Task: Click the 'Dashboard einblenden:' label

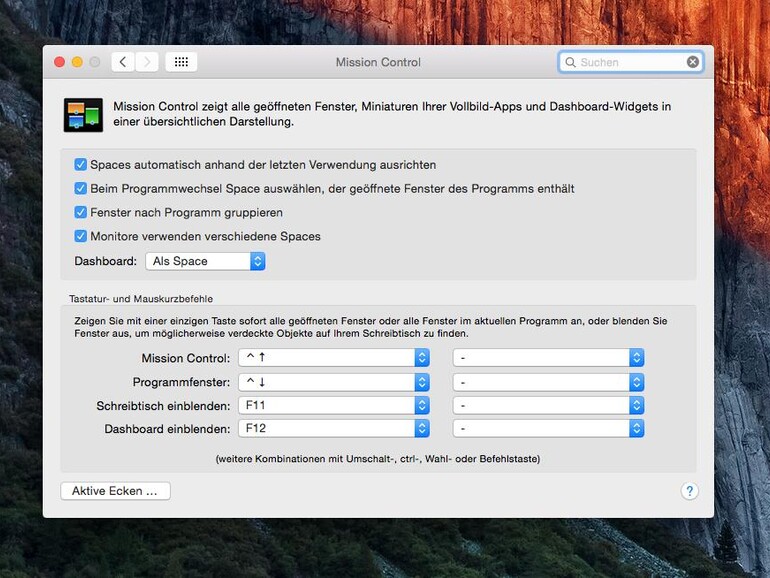Action: coord(167,429)
